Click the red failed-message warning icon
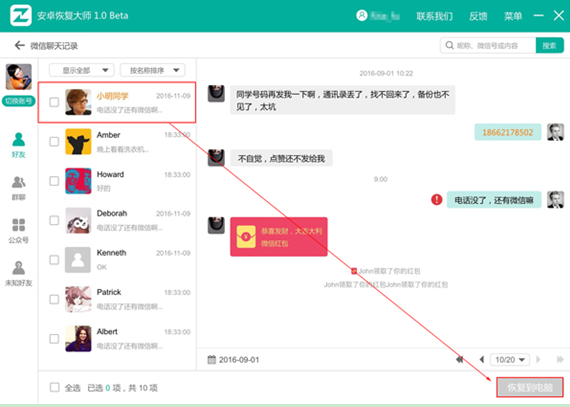 [x=437, y=200]
